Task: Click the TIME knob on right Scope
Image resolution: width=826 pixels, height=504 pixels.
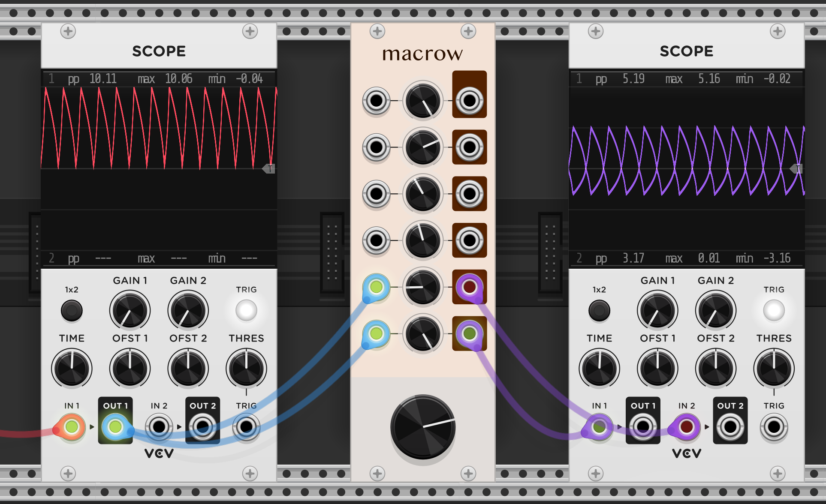Action: 599,369
